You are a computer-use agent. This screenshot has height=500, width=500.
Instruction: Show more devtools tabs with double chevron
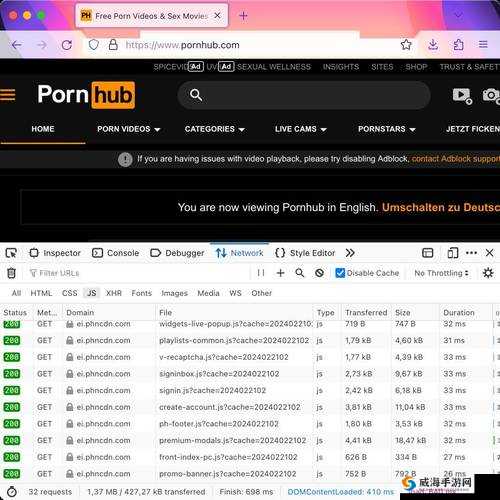pos(350,253)
